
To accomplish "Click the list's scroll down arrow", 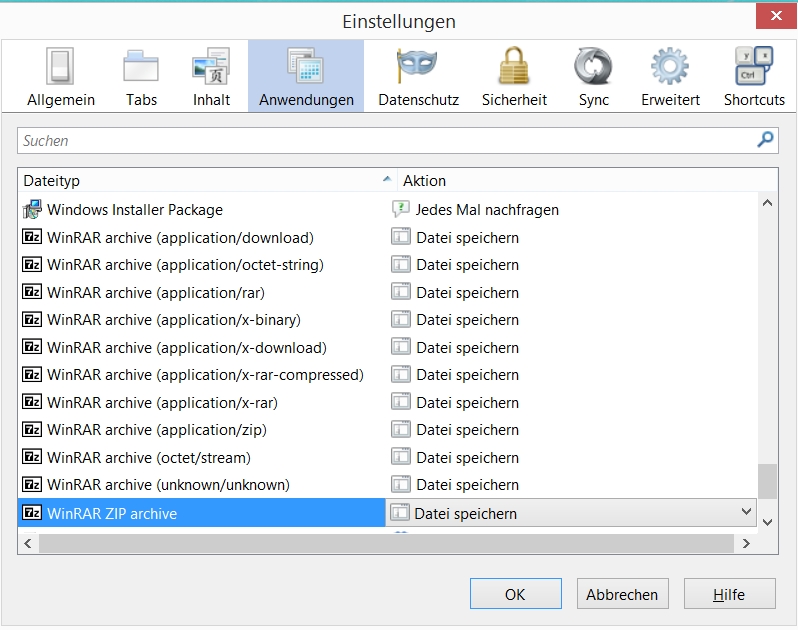I will coord(767,522).
